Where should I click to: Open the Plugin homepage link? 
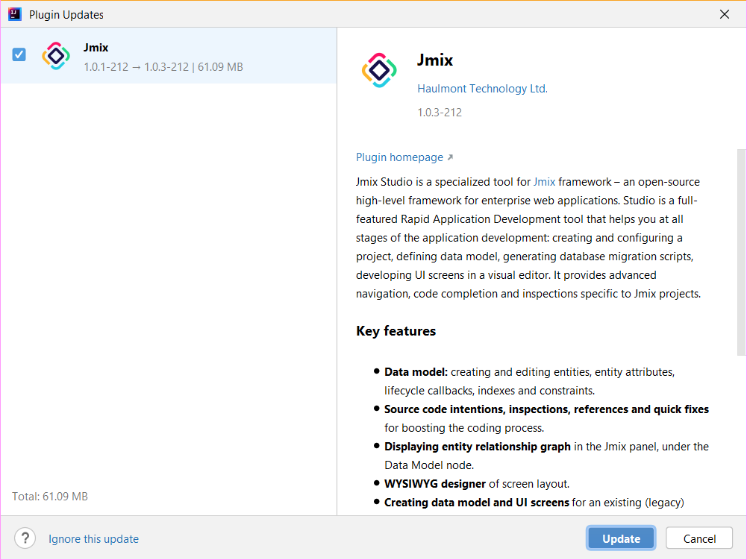click(399, 157)
